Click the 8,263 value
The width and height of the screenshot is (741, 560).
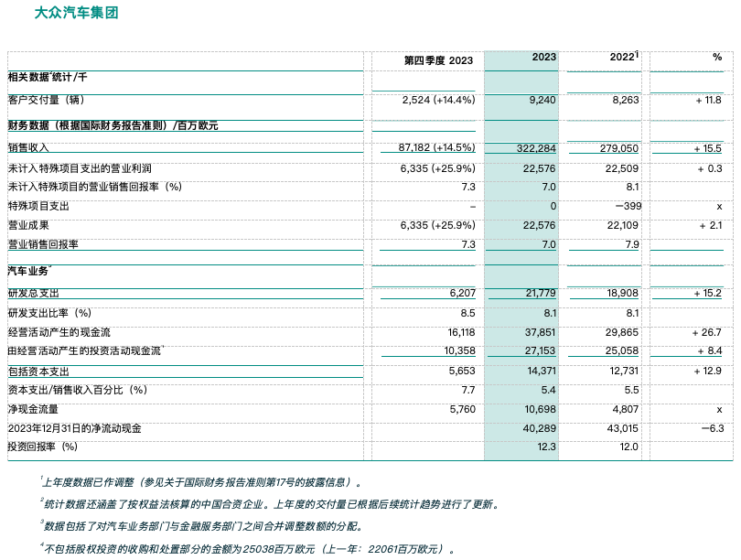(x=625, y=100)
